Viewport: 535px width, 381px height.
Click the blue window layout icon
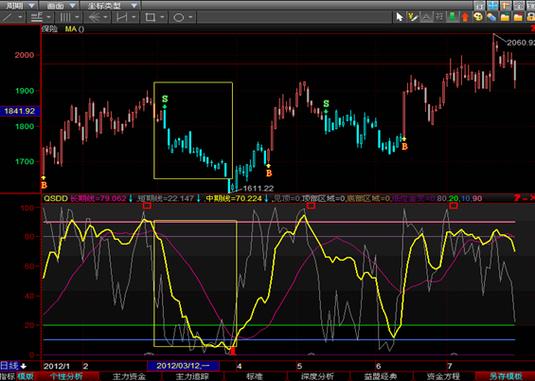(492, 5)
